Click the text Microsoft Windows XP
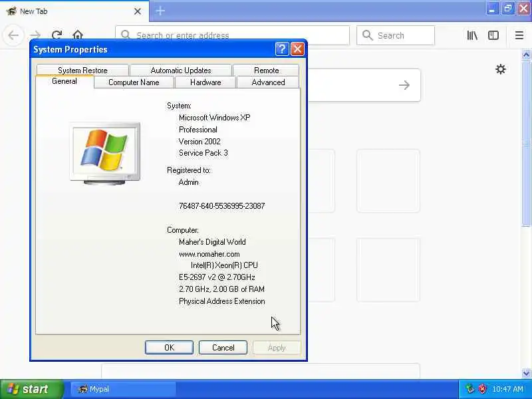 [x=214, y=118]
